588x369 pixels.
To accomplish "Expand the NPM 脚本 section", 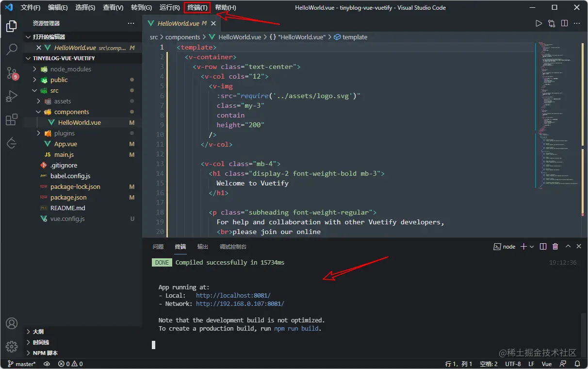I will point(82,353).
